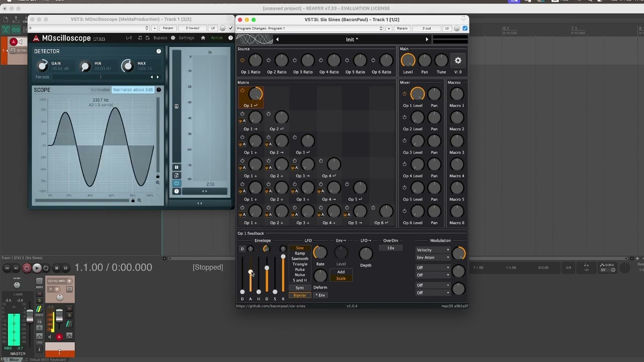
Task: Select Sine LFO shape
Action: [300, 248]
